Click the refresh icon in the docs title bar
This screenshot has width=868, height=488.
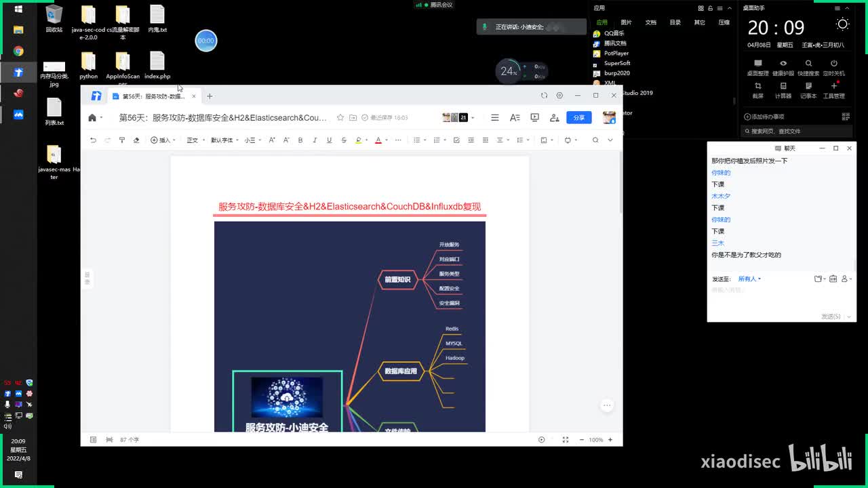pyautogui.click(x=544, y=96)
